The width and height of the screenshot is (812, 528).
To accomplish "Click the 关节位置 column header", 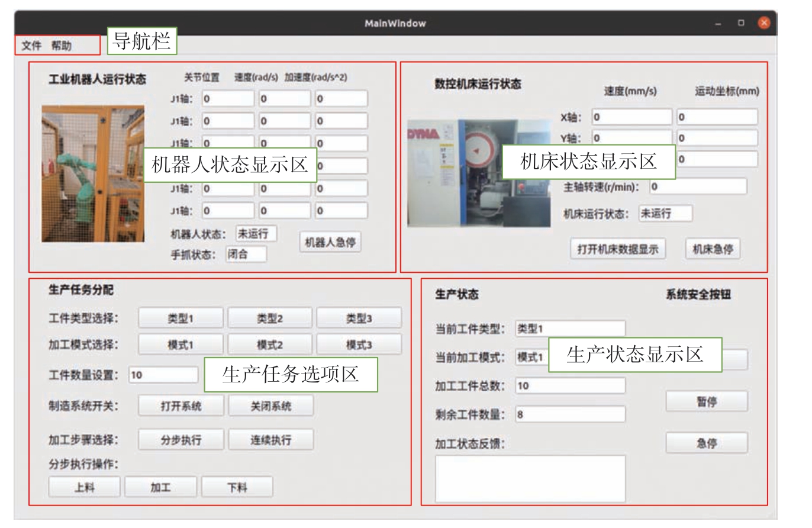I will (202, 78).
